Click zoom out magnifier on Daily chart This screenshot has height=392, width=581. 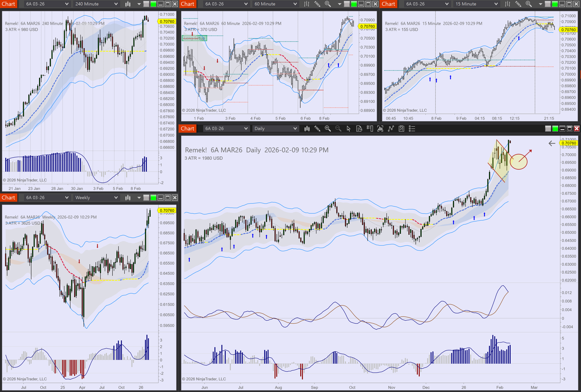(x=338, y=129)
